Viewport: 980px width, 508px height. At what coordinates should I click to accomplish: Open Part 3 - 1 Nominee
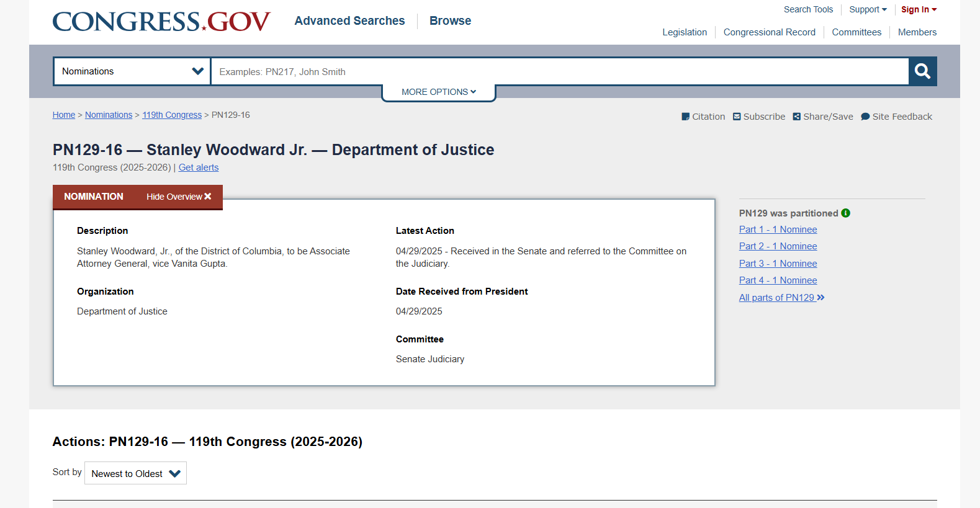(x=778, y=264)
